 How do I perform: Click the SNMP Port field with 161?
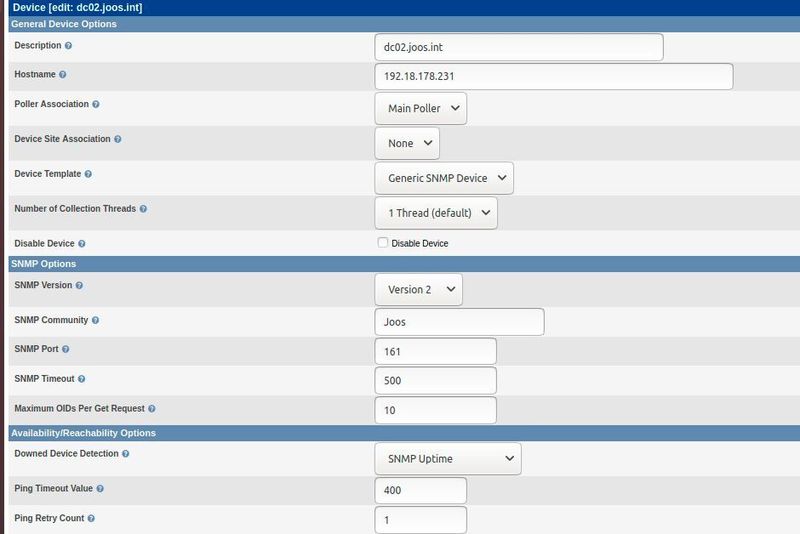(435, 351)
